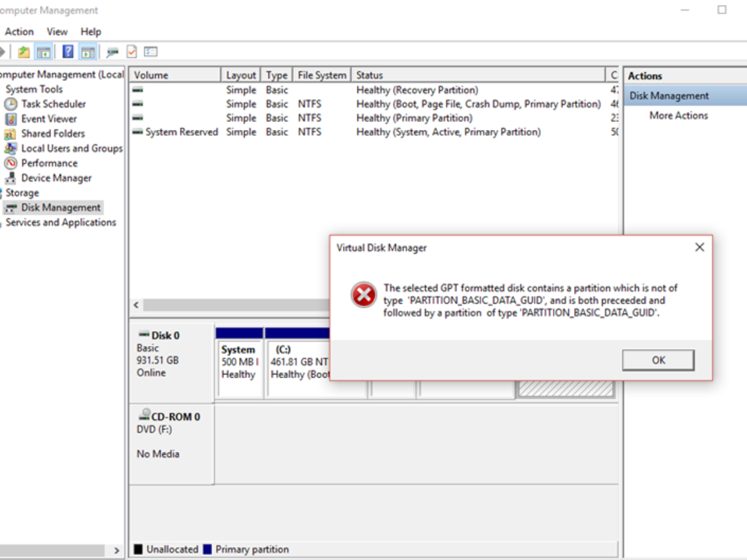Select the Task Scheduler clock icon
This screenshot has height=560, width=747.
point(11,104)
